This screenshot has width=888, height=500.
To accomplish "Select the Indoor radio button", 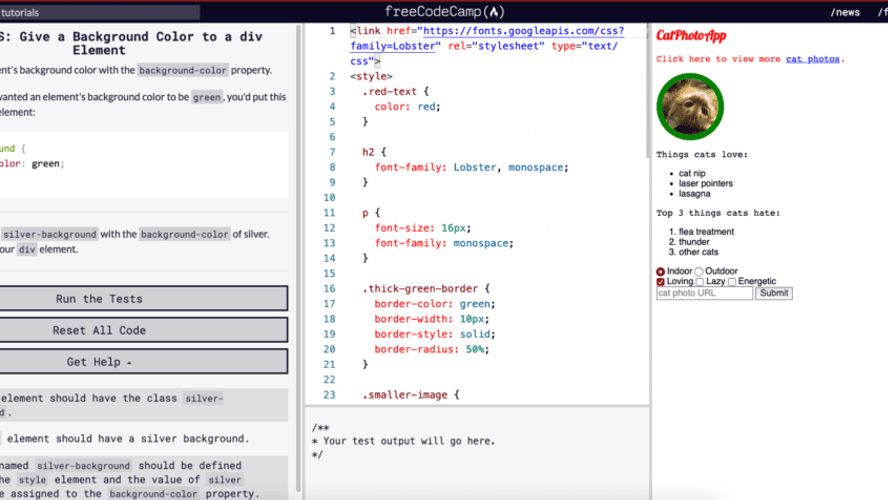I will click(x=660, y=272).
